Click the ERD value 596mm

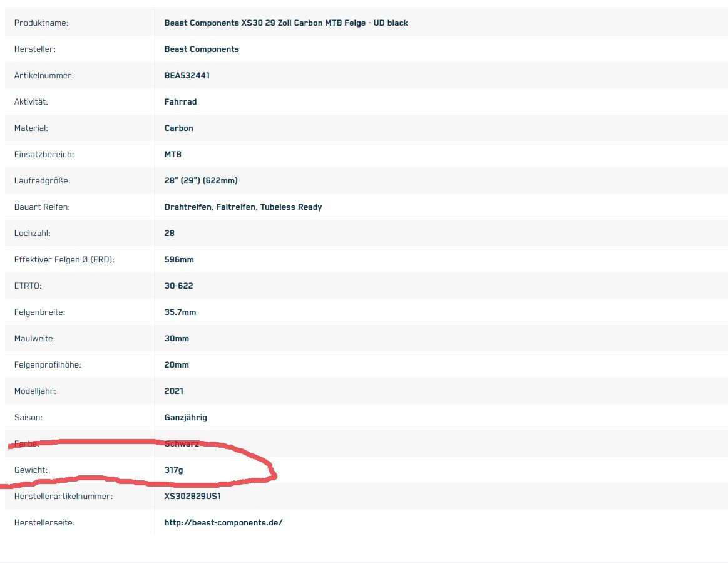coord(178,259)
